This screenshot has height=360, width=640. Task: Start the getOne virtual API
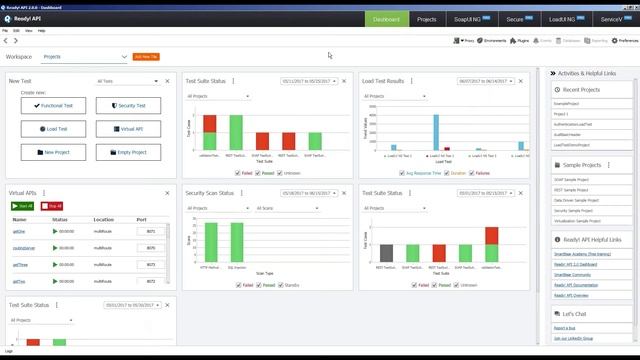pyautogui.click(x=55, y=231)
